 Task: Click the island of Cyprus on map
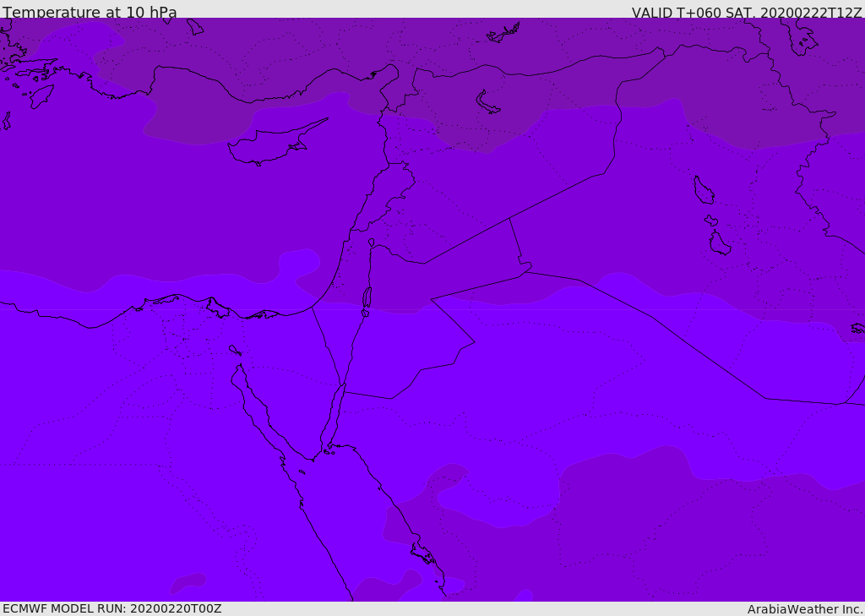point(275,143)
